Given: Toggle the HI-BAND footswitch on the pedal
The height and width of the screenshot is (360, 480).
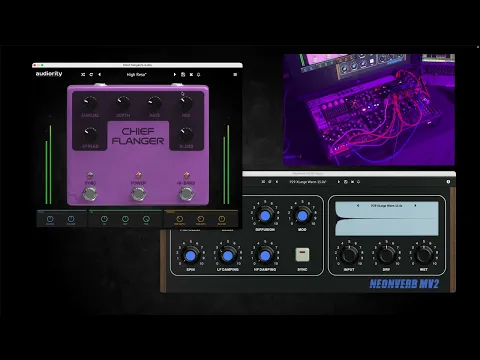Looking at the screenshot, I should [x=186, y=194].
